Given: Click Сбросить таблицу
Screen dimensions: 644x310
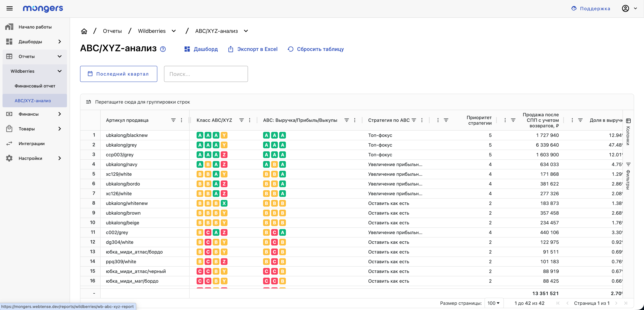Looking at the screenshot, I should [x=315, y=49].
